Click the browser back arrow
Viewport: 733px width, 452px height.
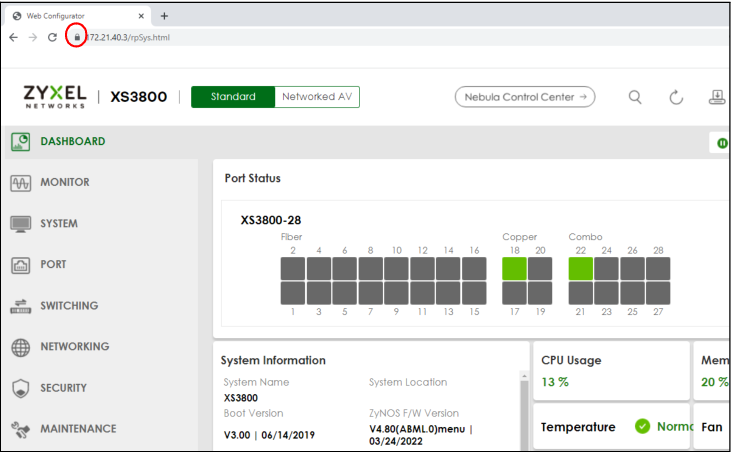[14, 37]
